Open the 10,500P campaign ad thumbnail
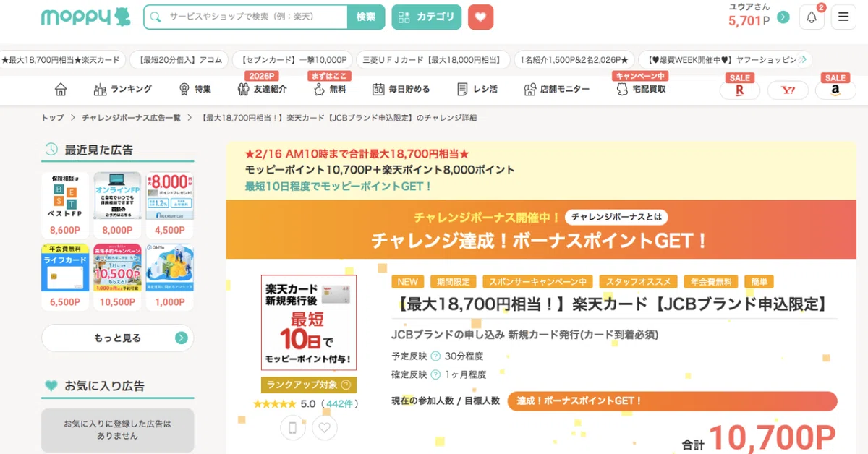This screenshot has height=454, width=868. [x=117, y=277]
